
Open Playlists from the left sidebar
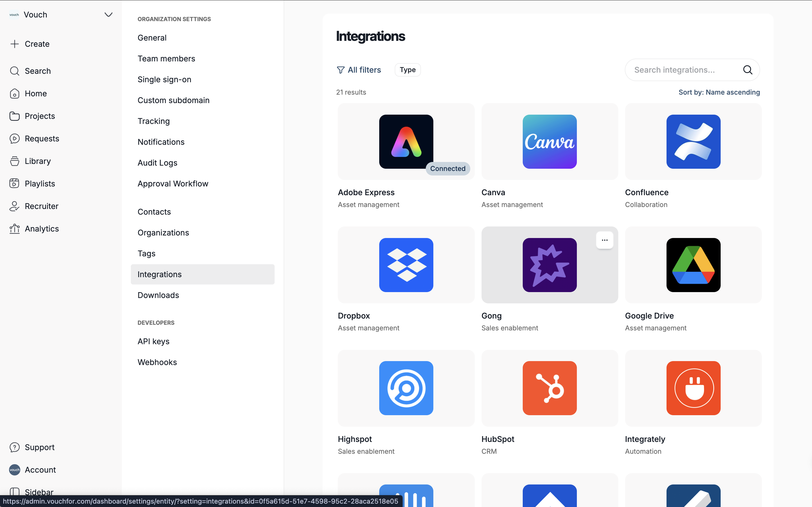tap(39, 183)
